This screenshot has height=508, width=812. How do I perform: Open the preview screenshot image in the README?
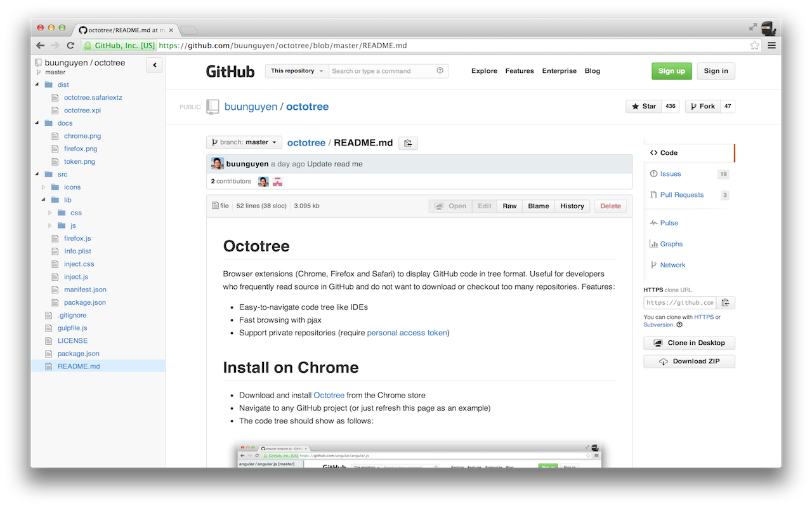click(x=419, y=455)
